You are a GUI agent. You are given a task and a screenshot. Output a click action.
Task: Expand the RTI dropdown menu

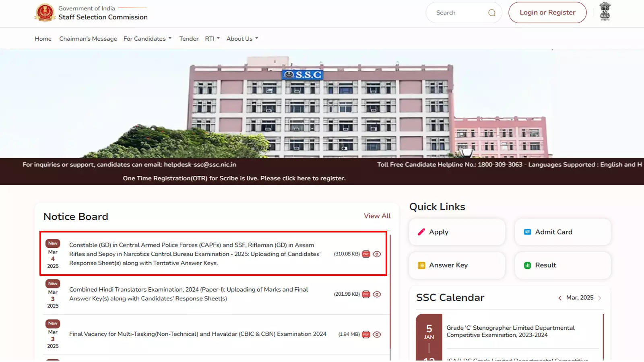click(212, 38)
